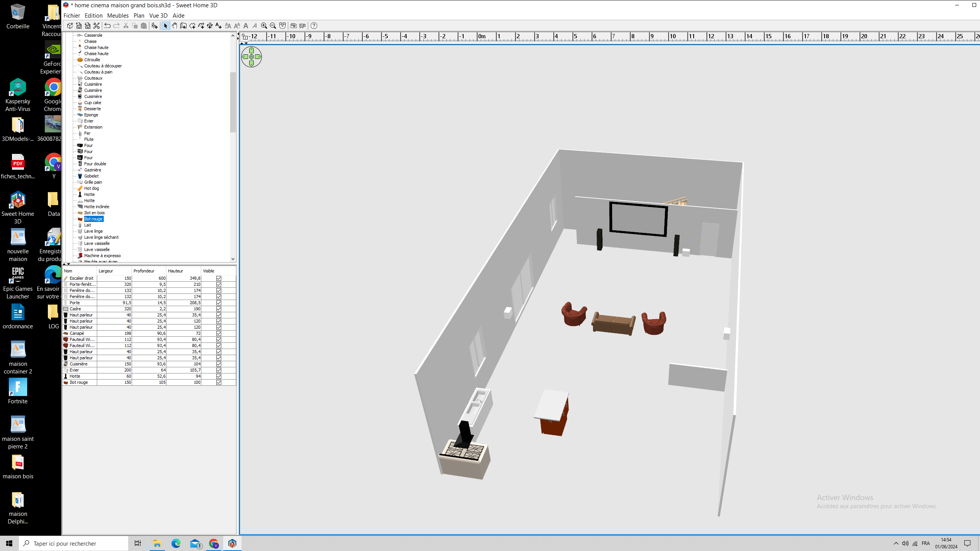Open the Vue 3D menu
Viewport: 980px width, 551px height.
click(158, 16)
